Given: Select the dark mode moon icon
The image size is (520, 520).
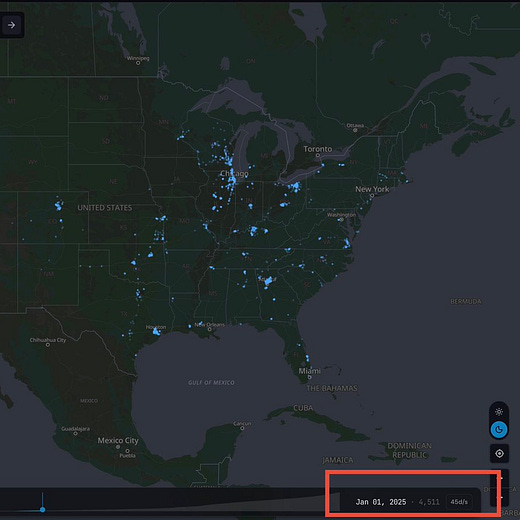Looking at the screenshot, I should [x=499, y=429].
